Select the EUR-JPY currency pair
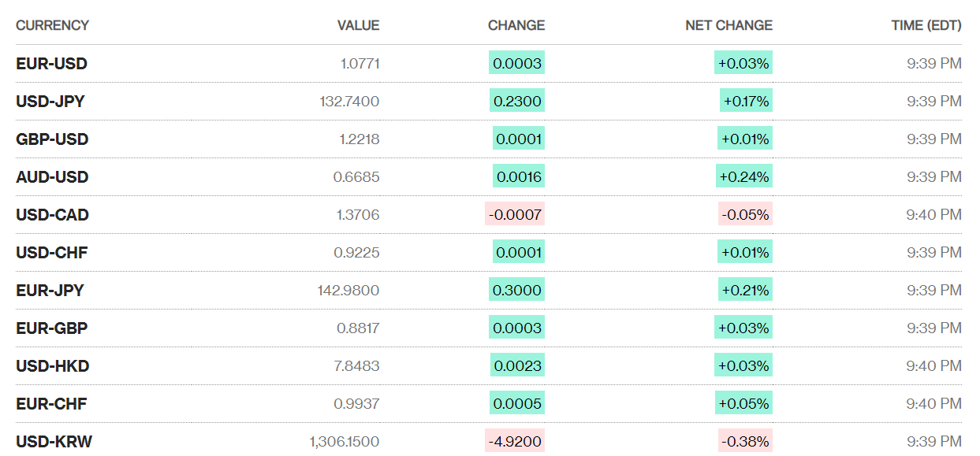The width and height of the screenshot is (980, 456). click(50, 291)
